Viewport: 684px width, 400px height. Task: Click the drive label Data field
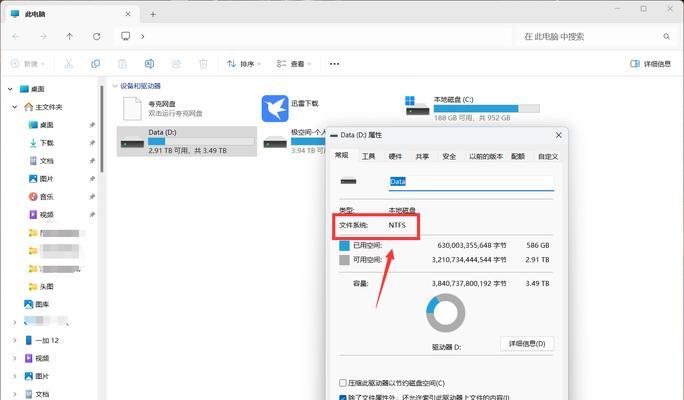[x=471, y=181]
